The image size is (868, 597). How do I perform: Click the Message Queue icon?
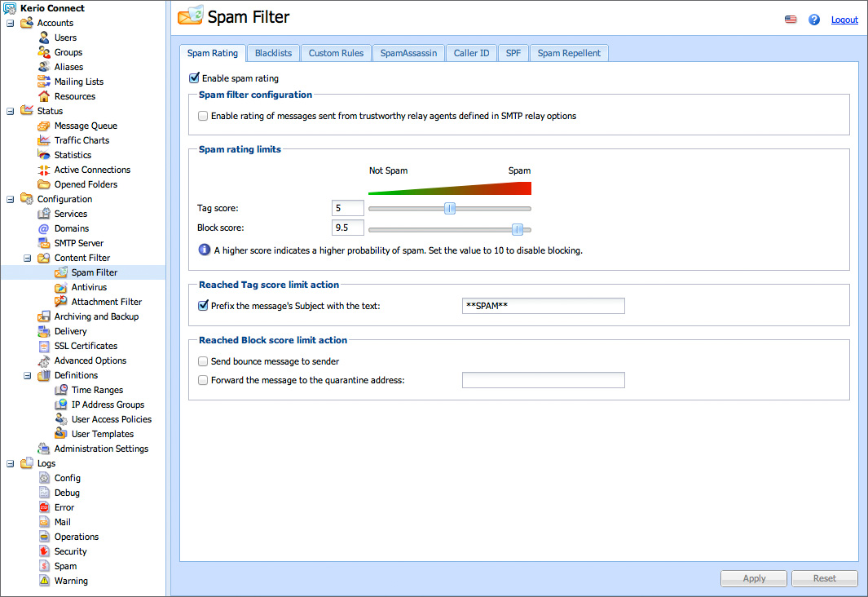[x=44, y=126]
